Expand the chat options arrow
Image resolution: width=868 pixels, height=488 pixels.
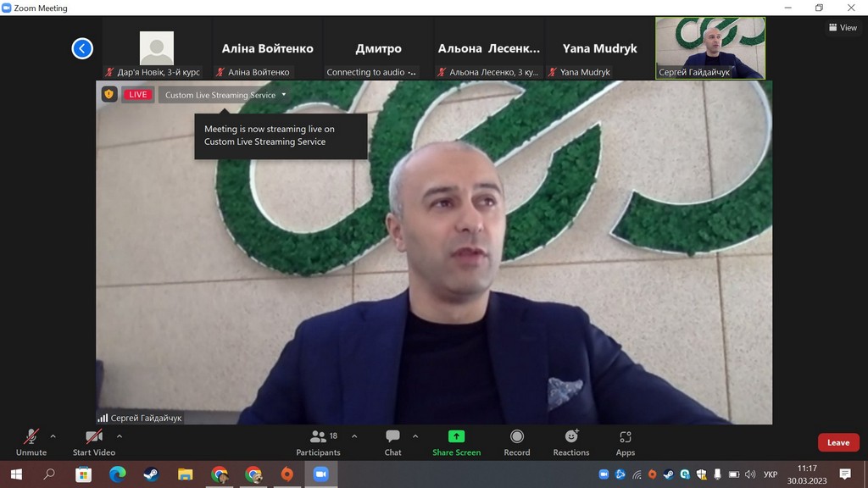(415, 436)
